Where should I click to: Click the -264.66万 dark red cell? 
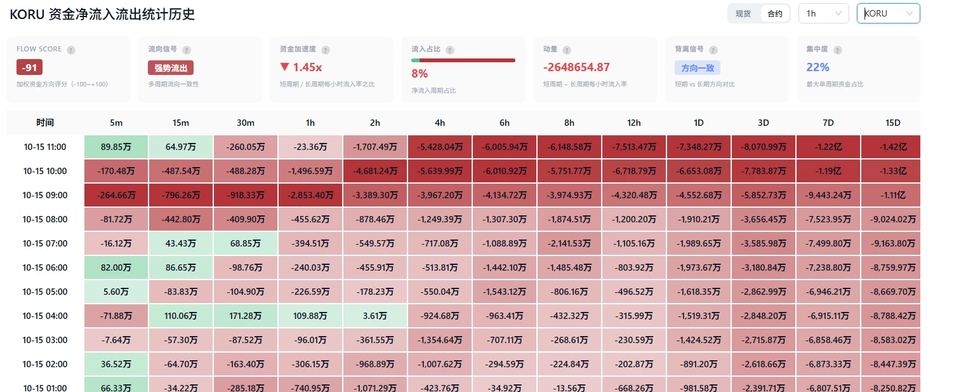[x=116, y=195]
